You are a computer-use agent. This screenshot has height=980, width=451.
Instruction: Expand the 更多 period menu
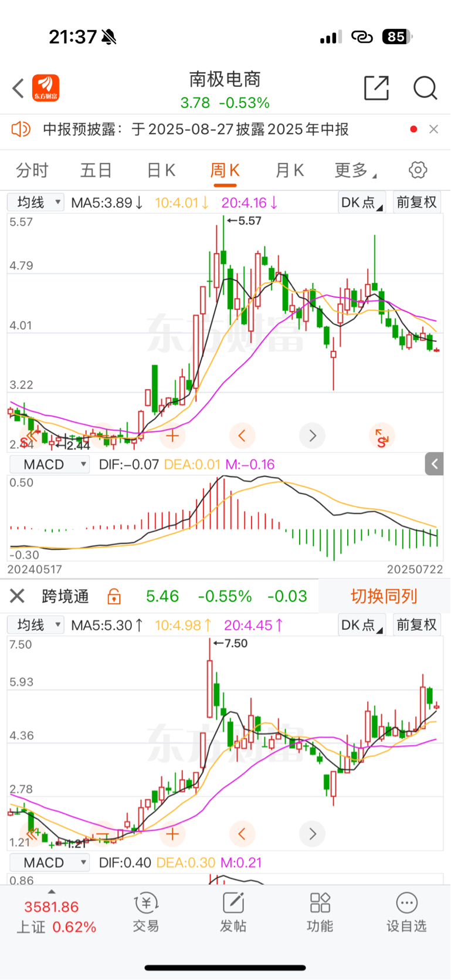pos(355,170)
